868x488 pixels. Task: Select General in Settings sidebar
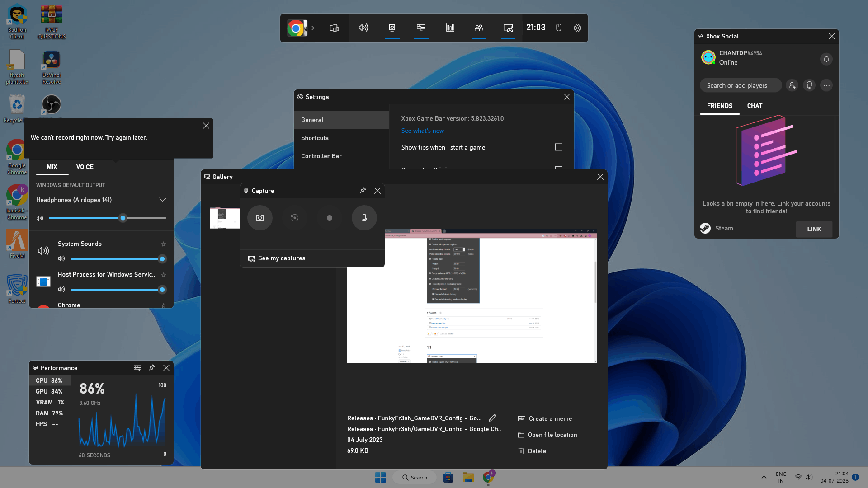click(341, 120)
